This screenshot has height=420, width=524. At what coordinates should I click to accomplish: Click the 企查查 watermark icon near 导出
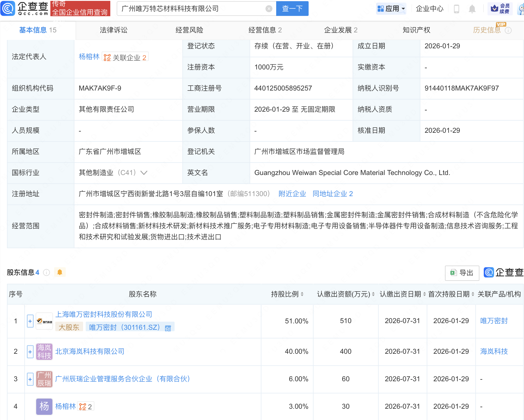coord(489,273)
